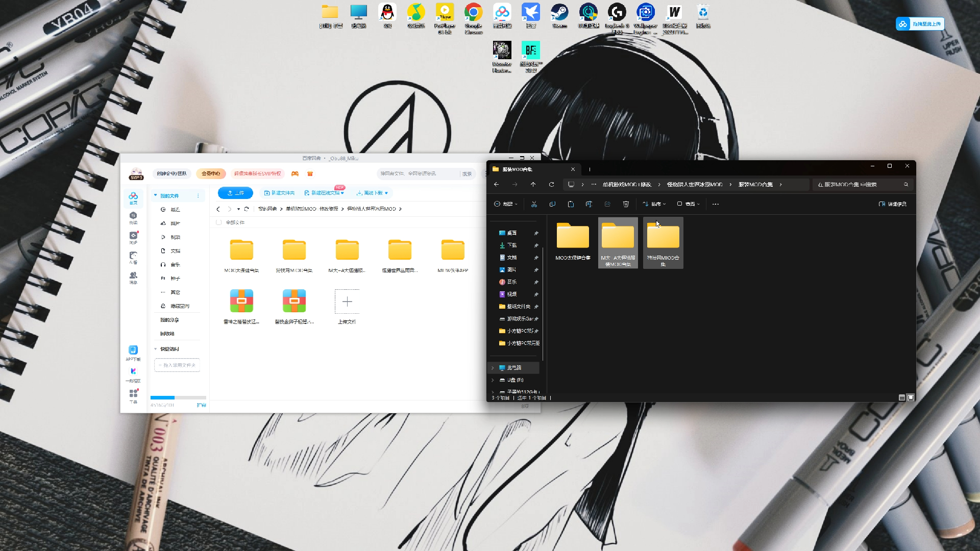Click Explorer search box
This screenshot has width=980, height=551.
click(x=862, y=185)
